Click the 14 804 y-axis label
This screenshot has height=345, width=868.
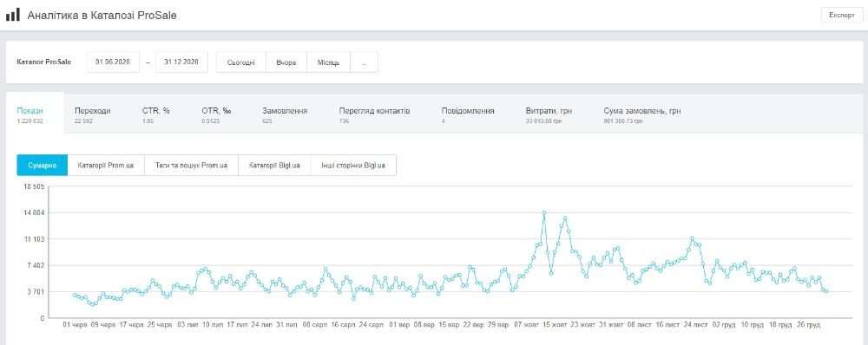[35, 213]
